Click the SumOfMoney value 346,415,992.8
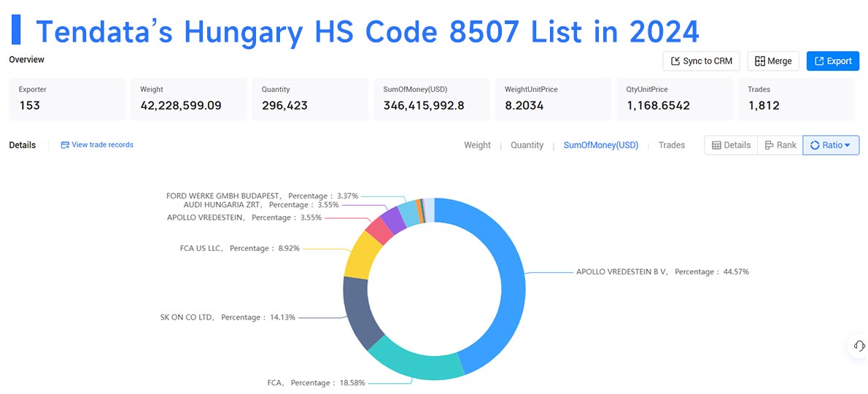The image size is (868, 394). click(x=424, y=105)
